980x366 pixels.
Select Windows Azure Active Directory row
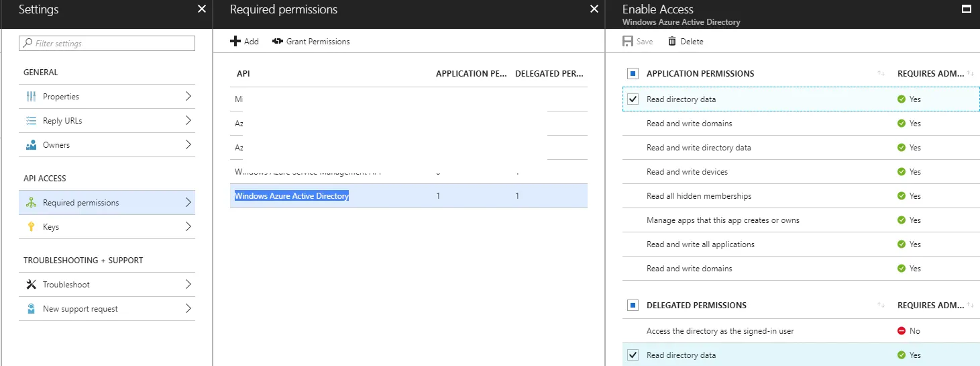coord(292,196)
